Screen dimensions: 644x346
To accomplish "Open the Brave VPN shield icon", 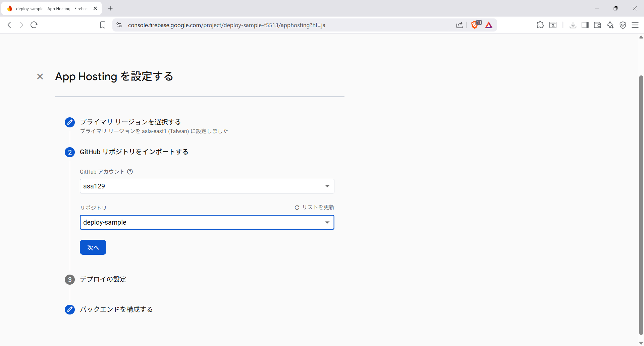I will coord(623,25).
